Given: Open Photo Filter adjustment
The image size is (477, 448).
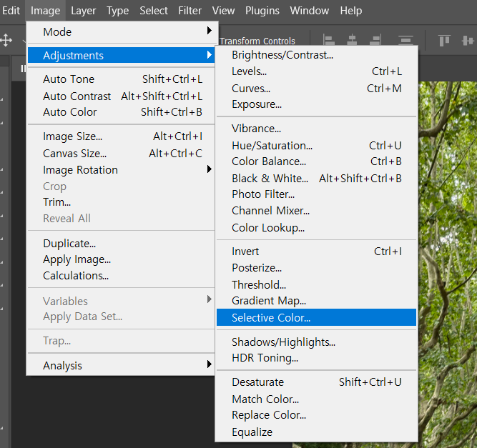Looking at the screenshot, I should [316, 194].
